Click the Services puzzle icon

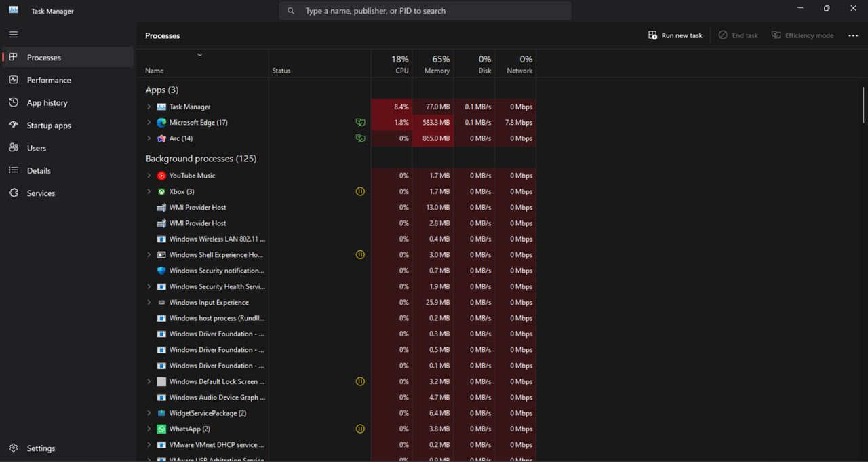(x=14, y=193)
